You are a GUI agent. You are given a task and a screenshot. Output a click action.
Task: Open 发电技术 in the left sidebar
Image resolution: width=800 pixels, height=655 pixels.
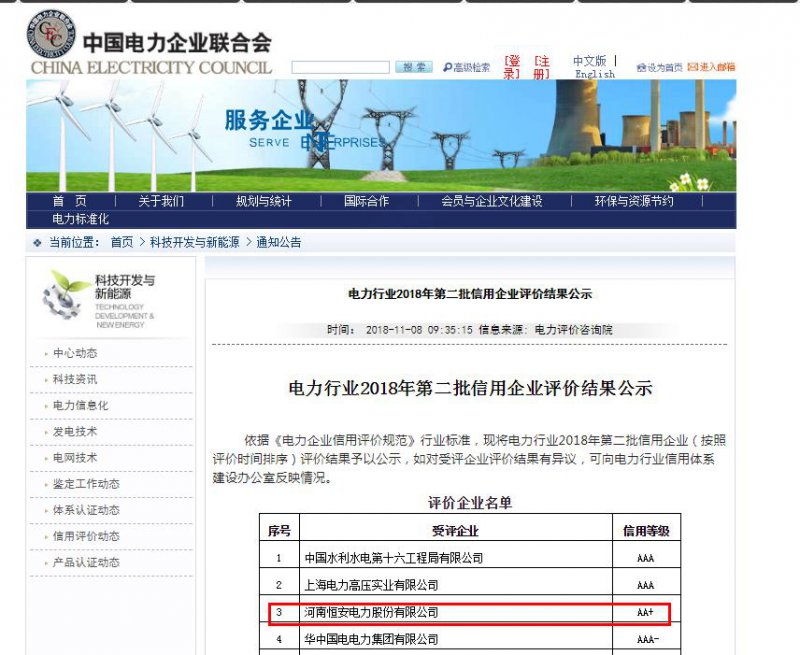click(75, 432)
